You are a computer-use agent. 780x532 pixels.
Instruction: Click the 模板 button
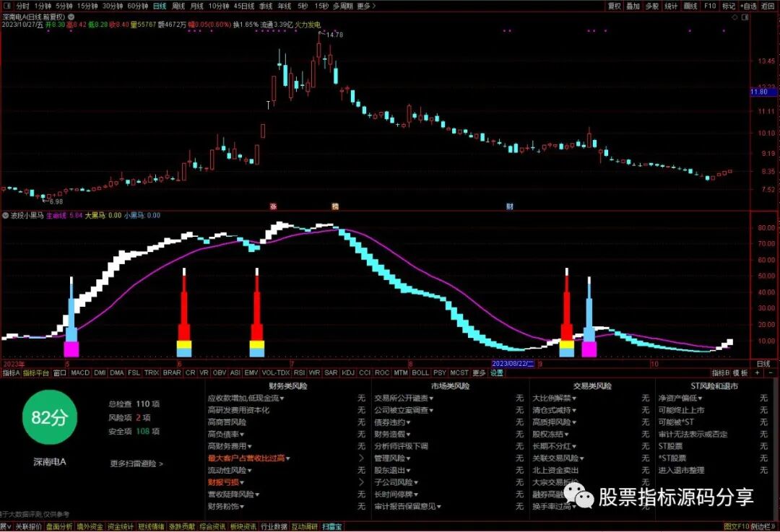[740, 372]
